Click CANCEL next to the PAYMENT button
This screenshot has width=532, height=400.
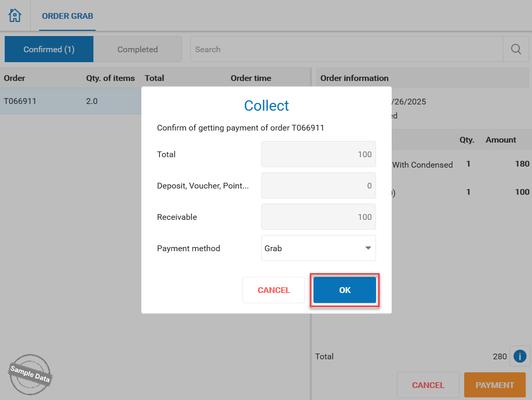428,385
